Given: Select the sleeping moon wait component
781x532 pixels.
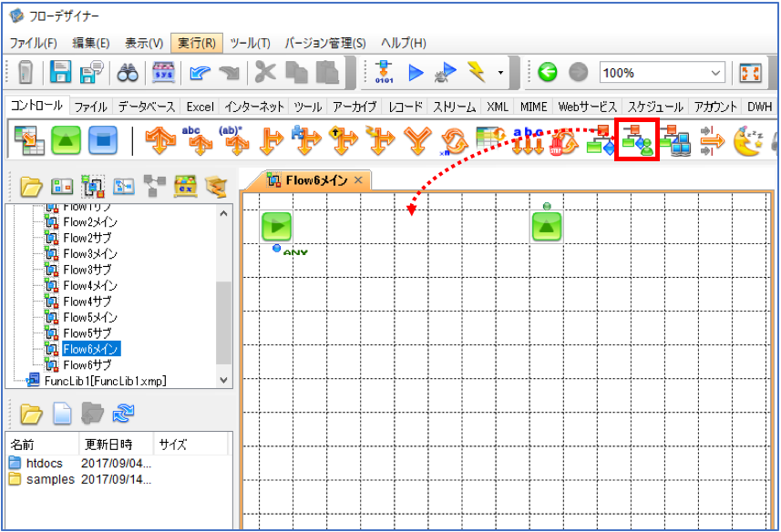Looking at the screenshot, I should 748,140.
